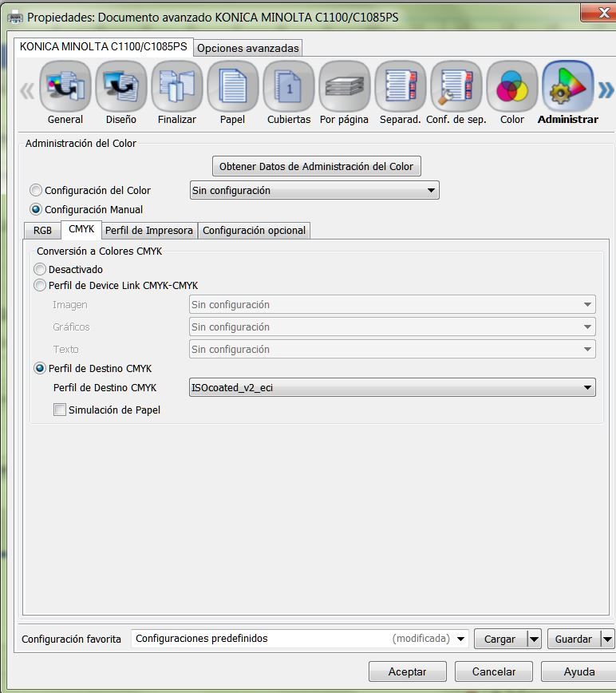Enable the Simulación de Papel checkbox
The image size is (616, 693).
pos(60,410)
